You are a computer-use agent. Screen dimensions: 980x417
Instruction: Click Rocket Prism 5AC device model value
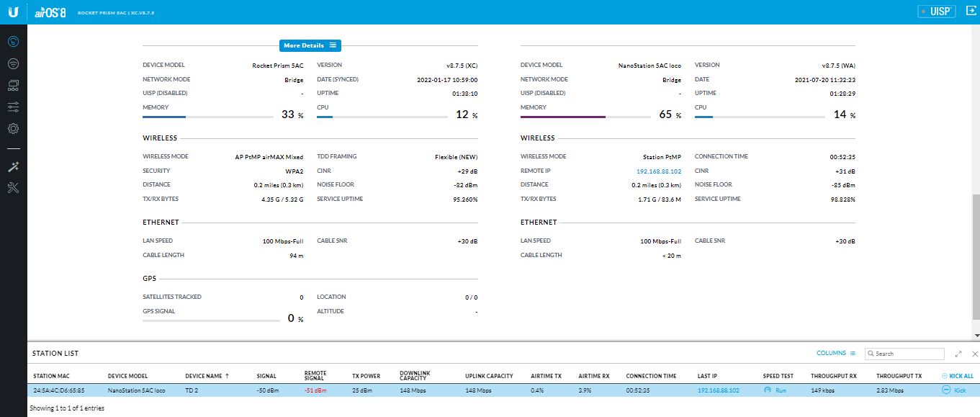277,65
